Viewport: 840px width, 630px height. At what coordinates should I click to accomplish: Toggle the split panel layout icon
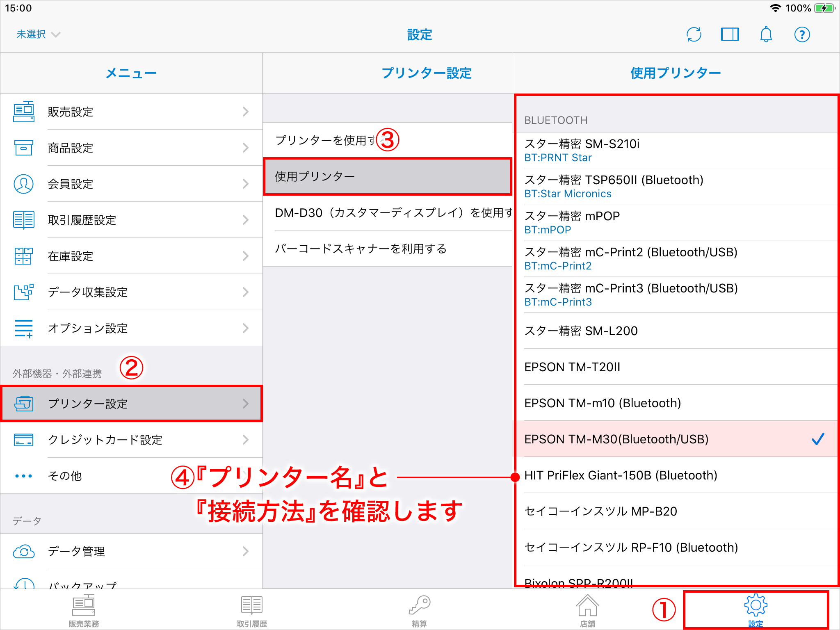tap(730, 34)
